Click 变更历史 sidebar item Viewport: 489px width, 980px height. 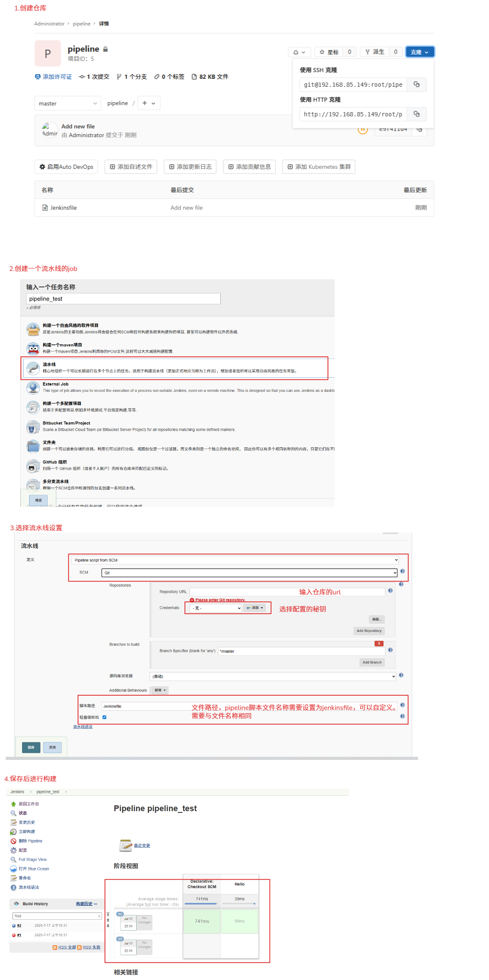coord(27,822)
